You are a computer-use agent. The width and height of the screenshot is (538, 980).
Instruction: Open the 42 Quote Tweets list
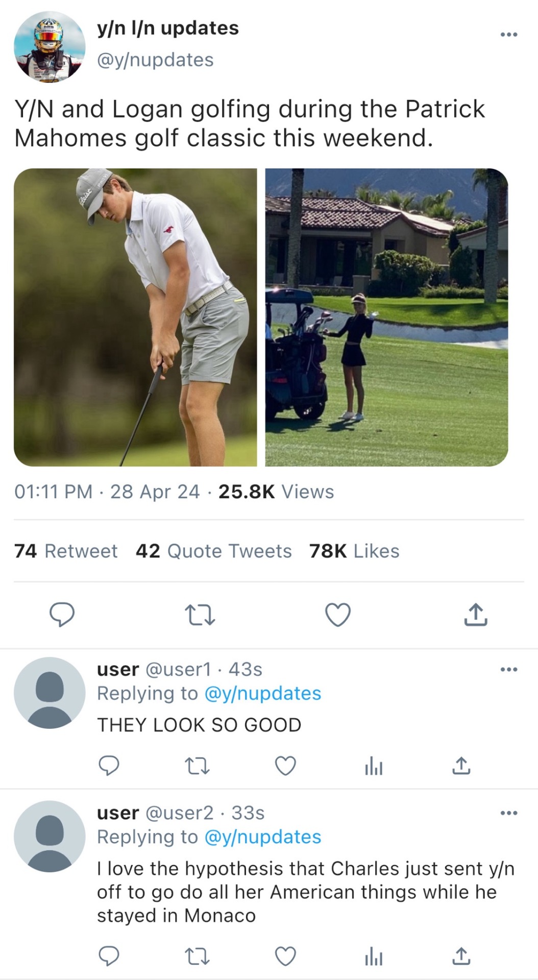213,551
